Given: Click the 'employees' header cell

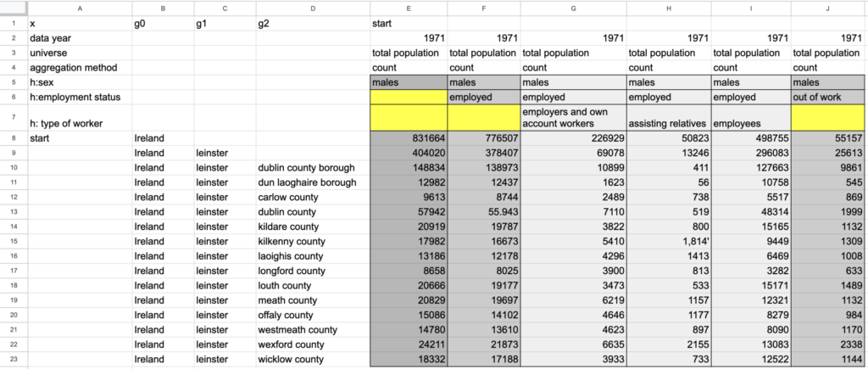Looking at the screenshot, I should pyautogui.click(x=751, y=118).
